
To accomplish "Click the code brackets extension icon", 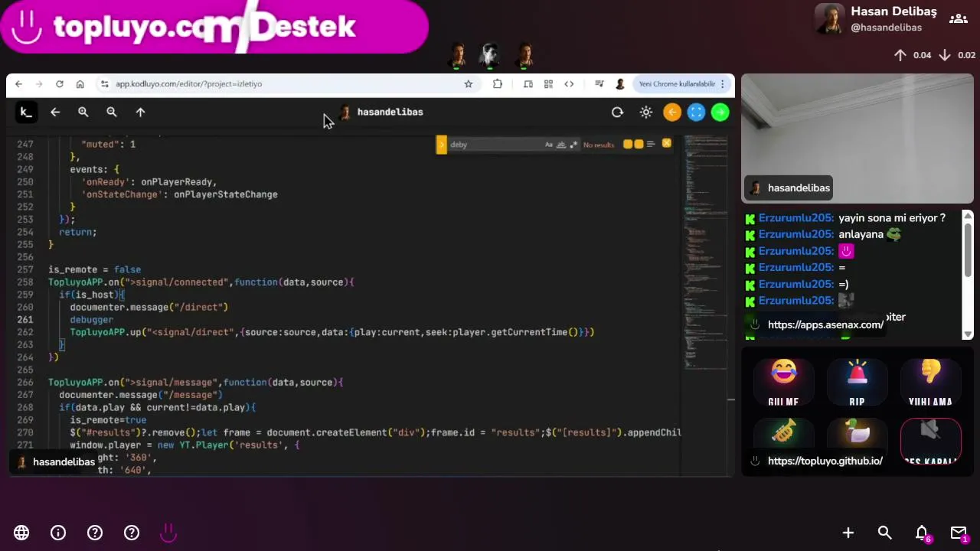I will click(569, 84).
